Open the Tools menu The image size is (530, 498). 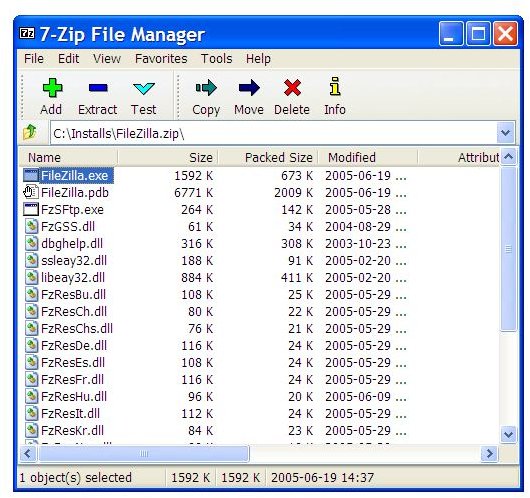click(x=216, y=59)
